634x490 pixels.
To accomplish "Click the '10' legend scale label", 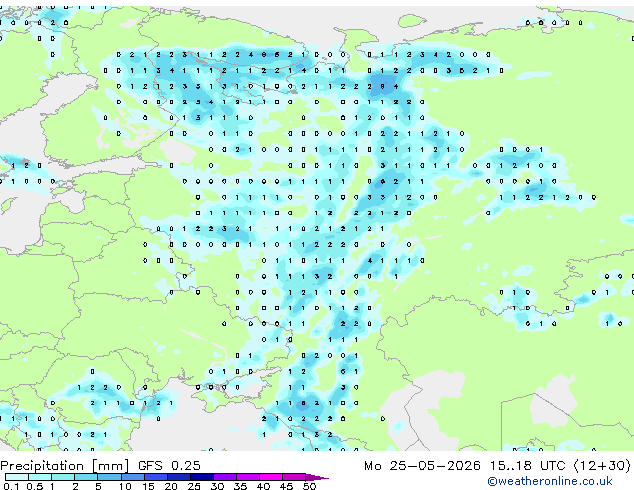I will pos(125,486).
